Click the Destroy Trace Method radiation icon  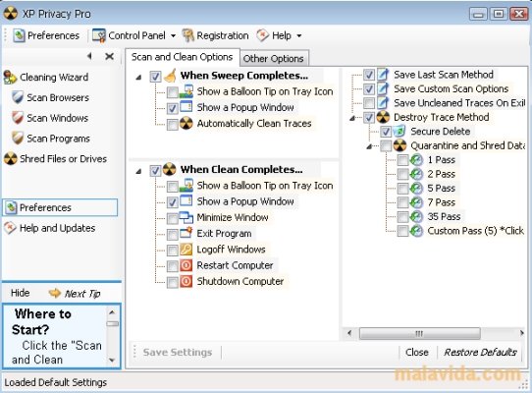(384, 117)
